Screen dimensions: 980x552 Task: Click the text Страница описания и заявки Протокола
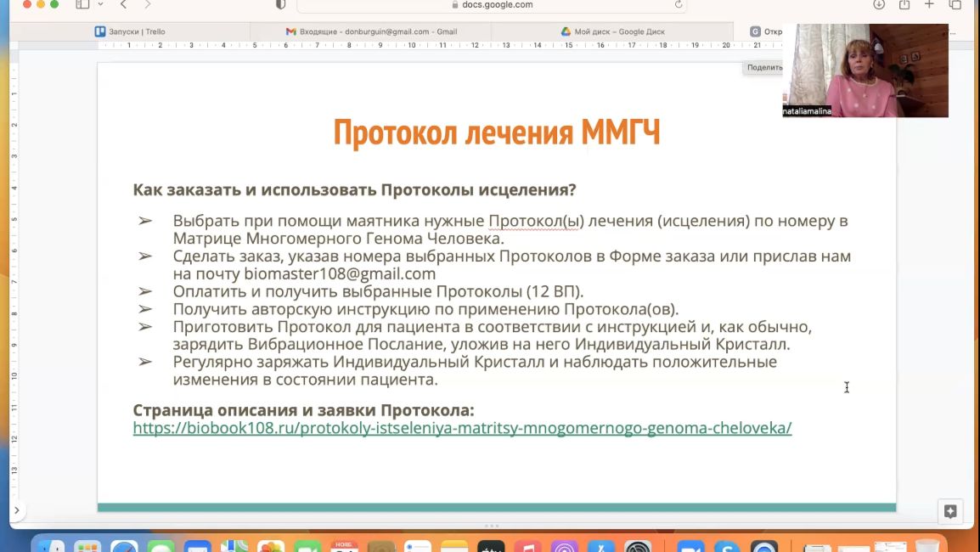303,410
